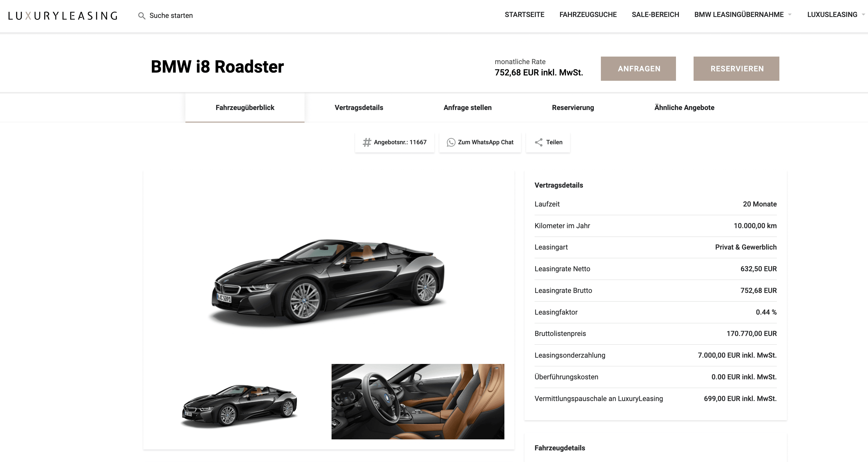868x462 pixels.
Task: Click the 699,00 EUR Vermittlungspauschale value
Action: click(x=740, y=398)
